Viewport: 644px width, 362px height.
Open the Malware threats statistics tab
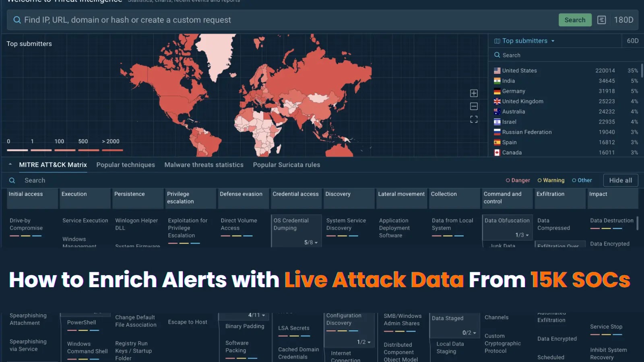204,165
